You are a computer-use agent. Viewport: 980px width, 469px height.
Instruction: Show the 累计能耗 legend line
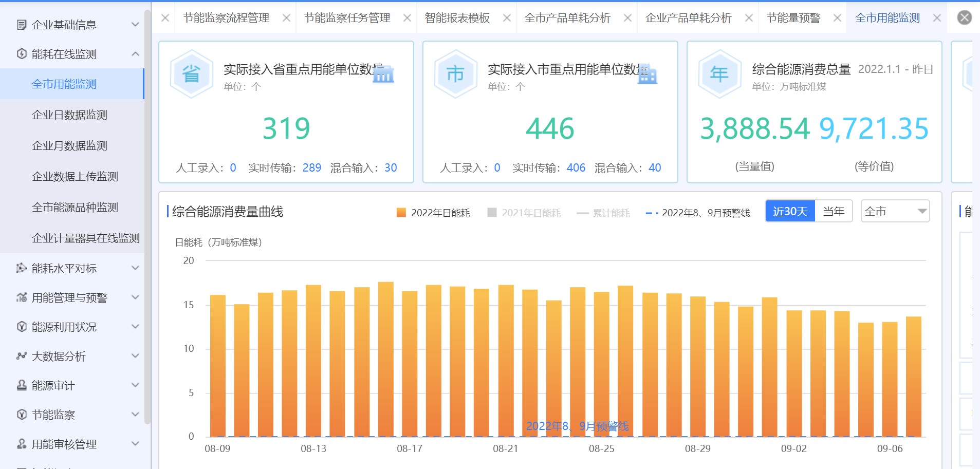[603, 213]
